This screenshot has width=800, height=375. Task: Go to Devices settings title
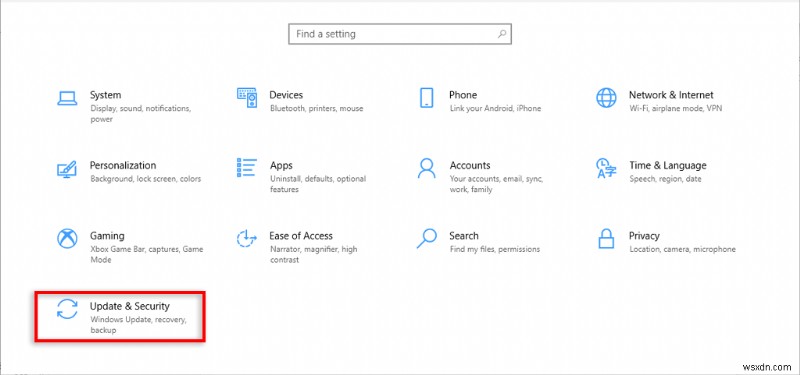click(286, 95)
